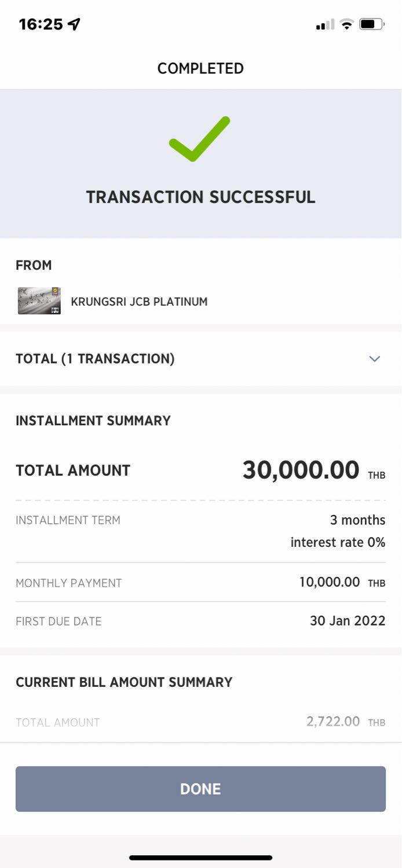402x868 pixels.
Task: Tap the 30,000.00 total amount value
Action: [x=301, y=470]
